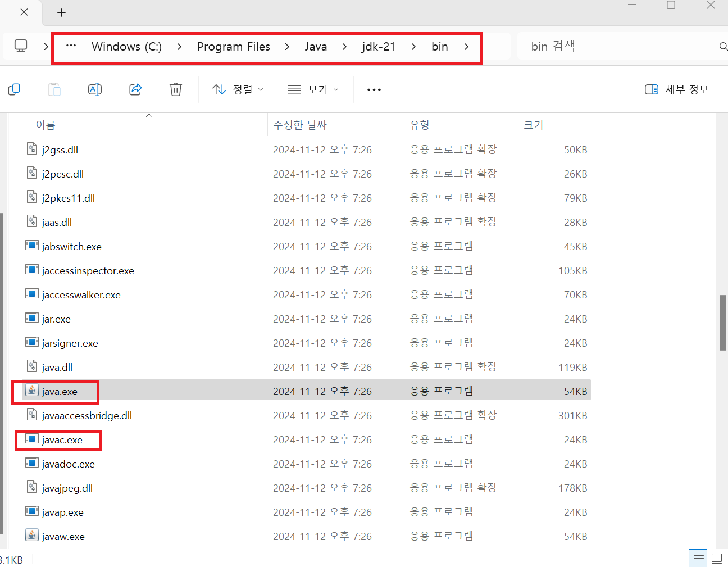Click the file name jarsigner.exe
The image size is (728, 567).
click(70, 343)
